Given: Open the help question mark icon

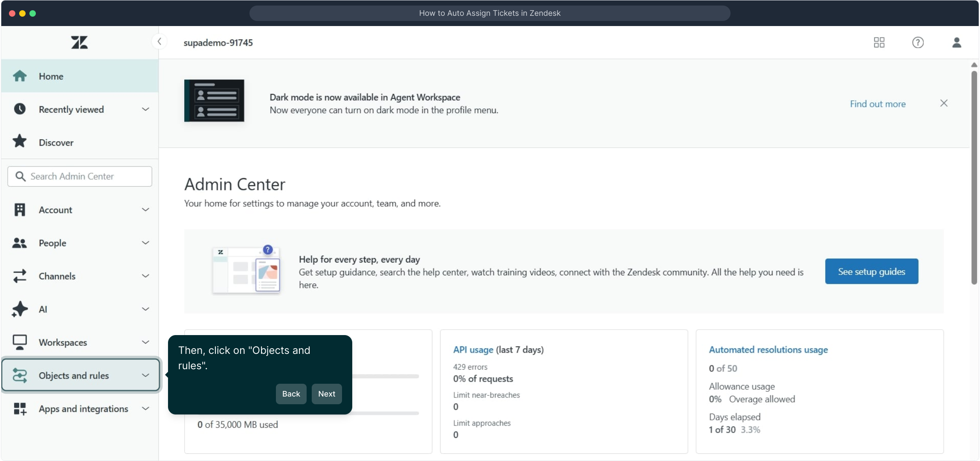Looking at the screenshot, I should [x=918, y=42].
